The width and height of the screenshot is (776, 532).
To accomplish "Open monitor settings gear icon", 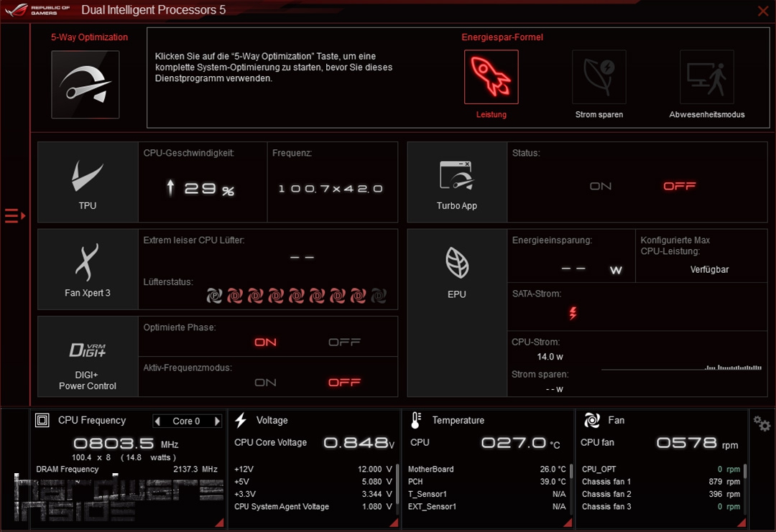I will click(762, 424).
